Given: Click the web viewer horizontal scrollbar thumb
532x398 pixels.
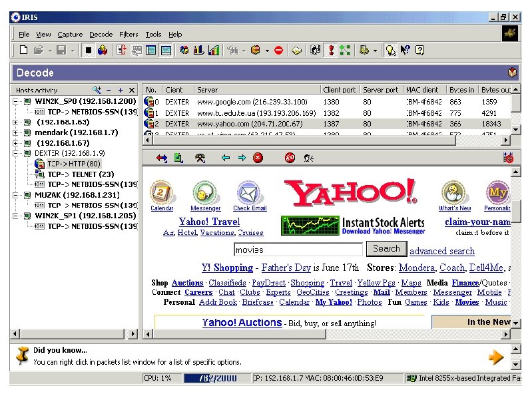Looking at the screenshot, I should click(240, 334).
